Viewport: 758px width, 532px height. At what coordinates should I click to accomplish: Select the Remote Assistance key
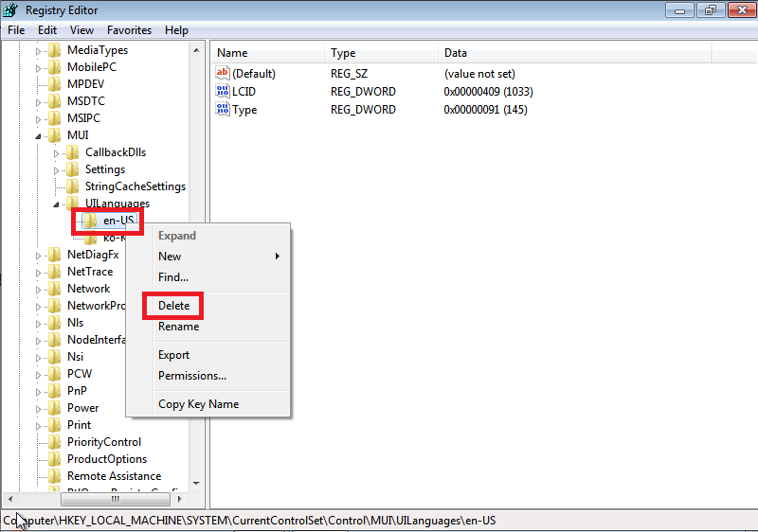114,476
